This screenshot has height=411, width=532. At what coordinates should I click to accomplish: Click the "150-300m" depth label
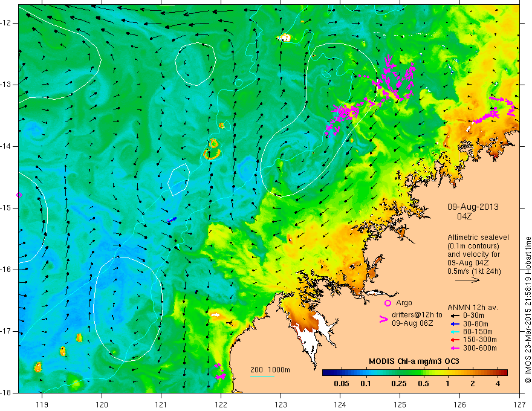tap(480, 340)
